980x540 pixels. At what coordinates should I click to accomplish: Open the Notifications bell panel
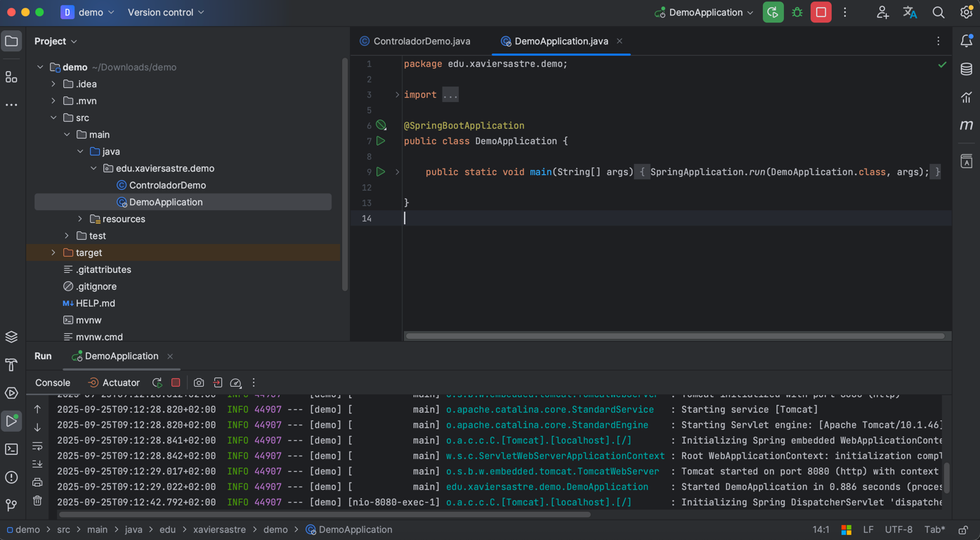pos(967,41)
